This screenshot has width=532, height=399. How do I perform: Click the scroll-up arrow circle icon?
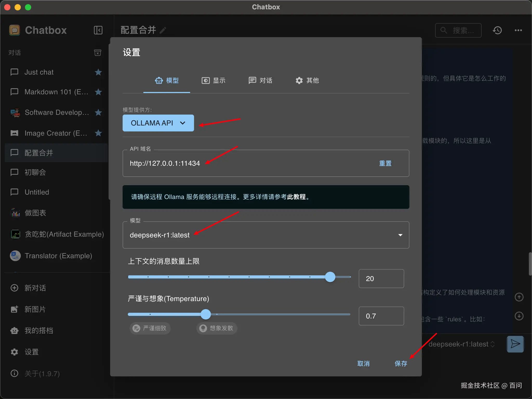tap(519, 297)
